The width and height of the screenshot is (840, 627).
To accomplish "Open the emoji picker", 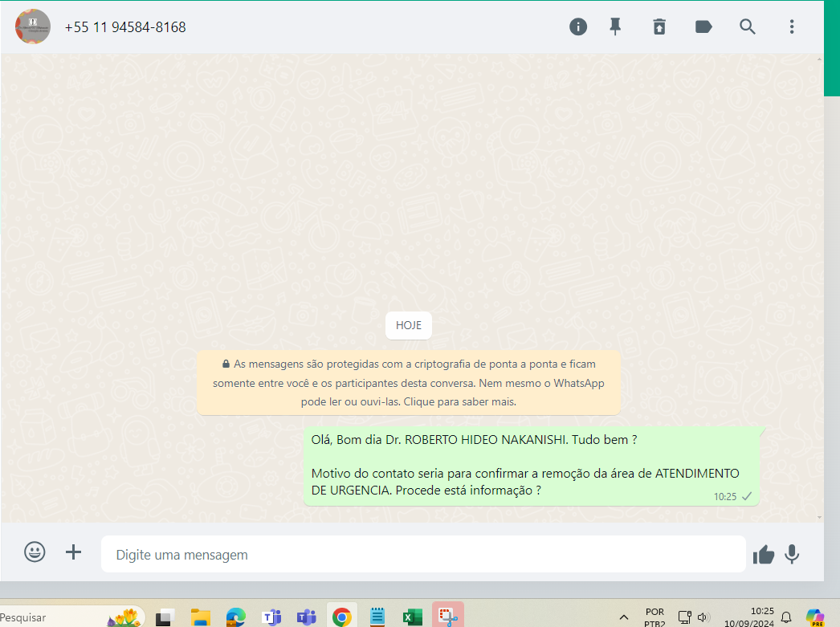I will tap(35, 552).
